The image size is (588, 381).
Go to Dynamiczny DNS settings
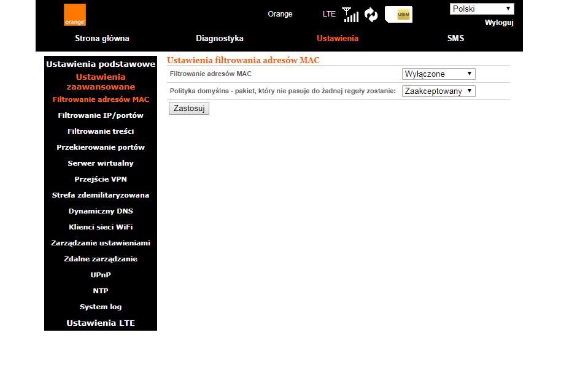click(x=101, y=211)
